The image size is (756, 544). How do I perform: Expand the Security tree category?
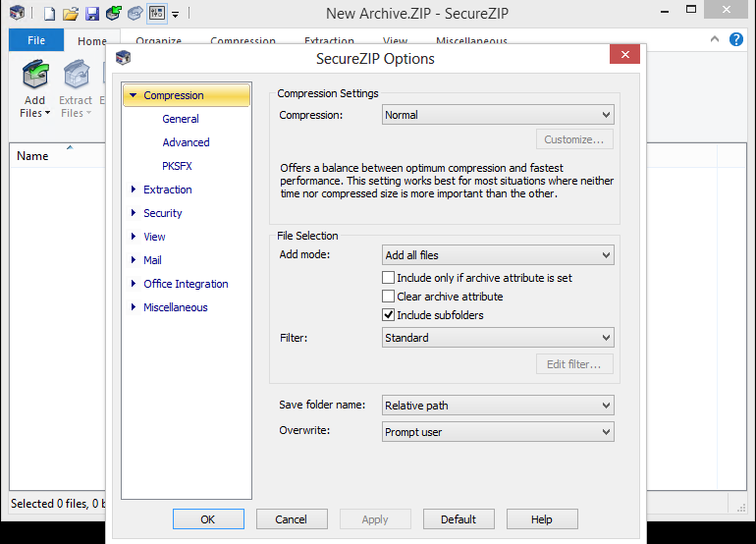[134, 213]
